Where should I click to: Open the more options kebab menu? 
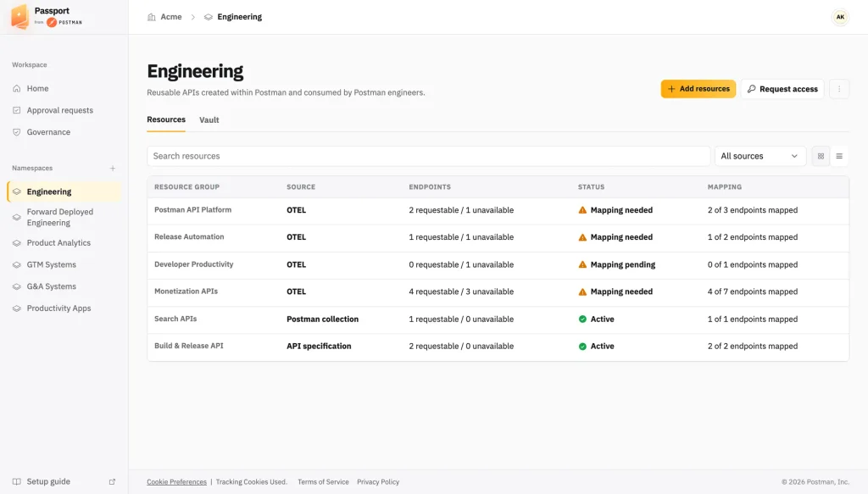click(839, 89)
